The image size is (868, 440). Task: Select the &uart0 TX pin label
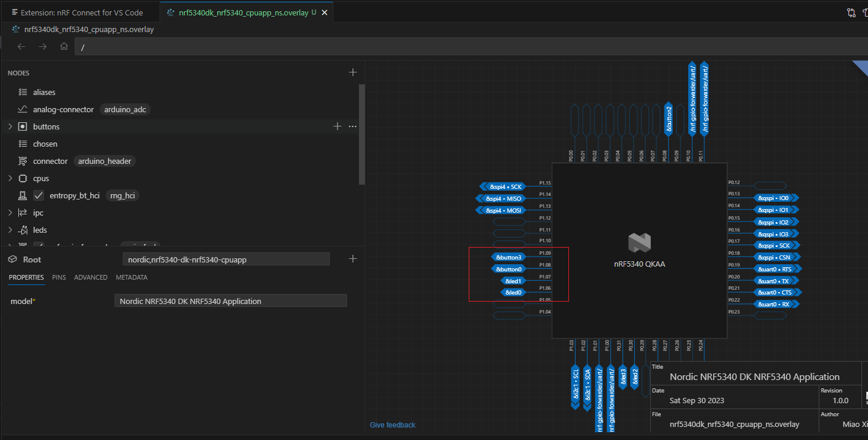[x=776, y=281]
